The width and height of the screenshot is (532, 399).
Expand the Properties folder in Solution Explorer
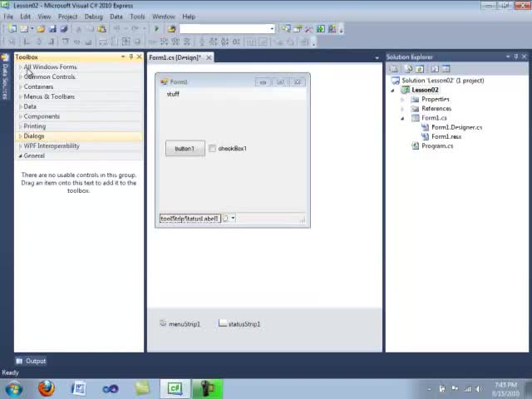tap(402, 100)
